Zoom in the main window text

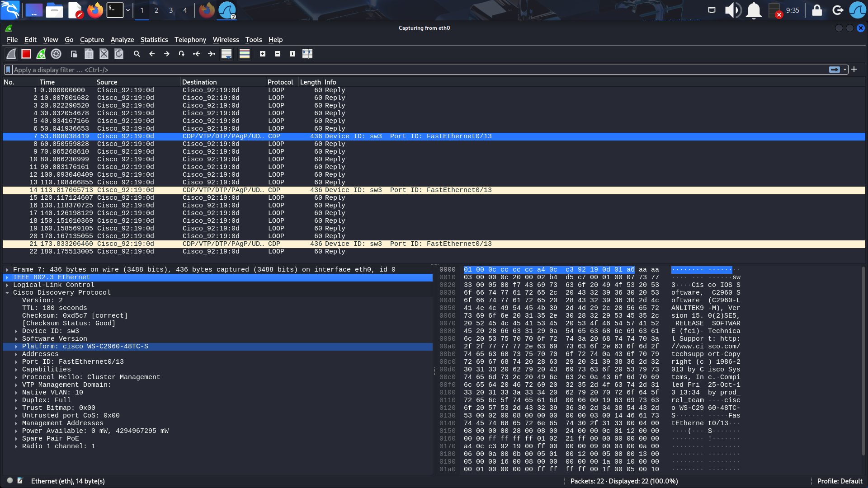[263, 54]
